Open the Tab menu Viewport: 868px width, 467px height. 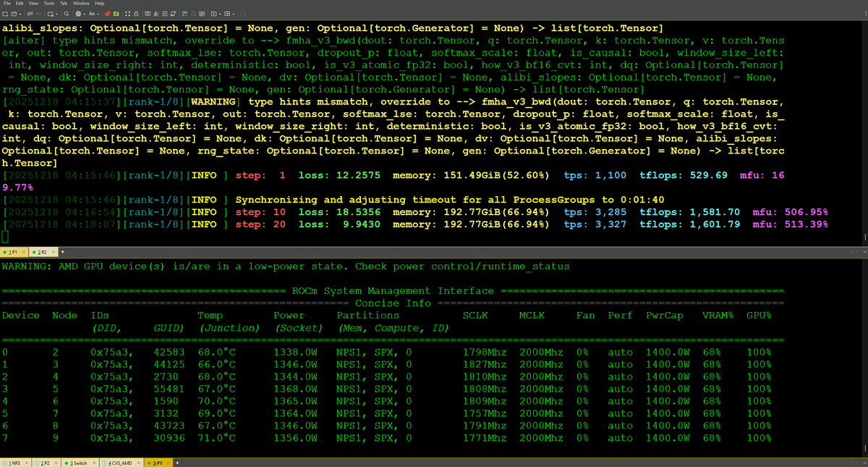pos(65,4)
